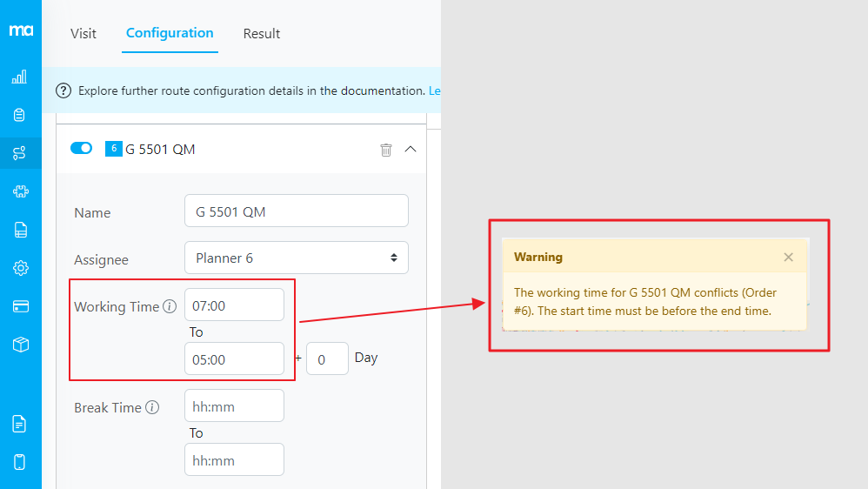Switch to the Visit tab
The width and height of the screenshot is (868, 489).
coord(83,34)
